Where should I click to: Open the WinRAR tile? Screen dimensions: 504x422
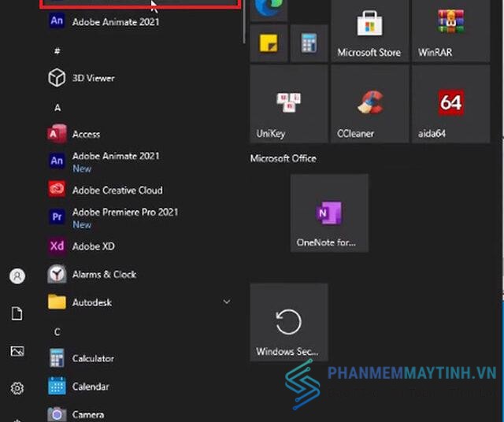coord(451,31)
